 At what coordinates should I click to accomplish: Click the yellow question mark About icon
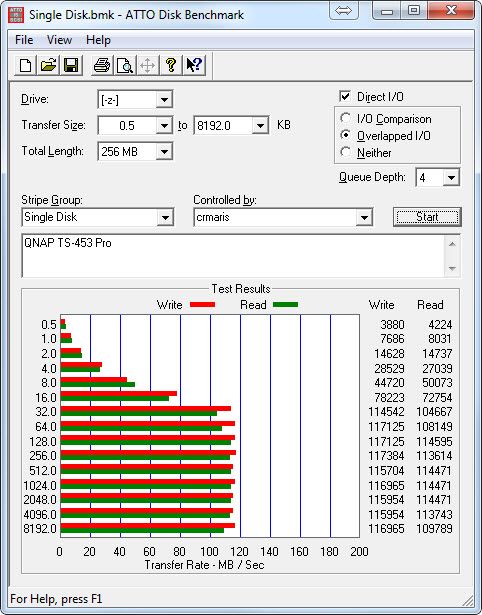click(x=170, y=65)
